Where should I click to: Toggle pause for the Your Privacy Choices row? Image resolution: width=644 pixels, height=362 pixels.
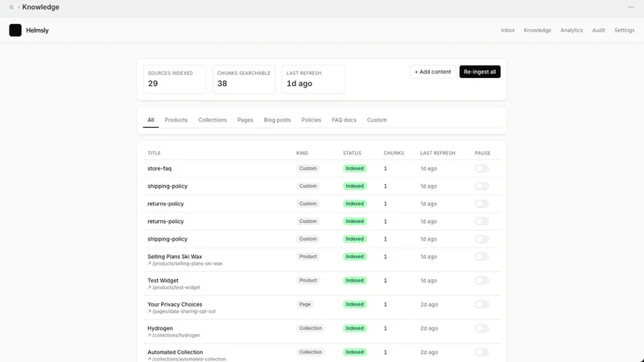(x=481, y=304)
